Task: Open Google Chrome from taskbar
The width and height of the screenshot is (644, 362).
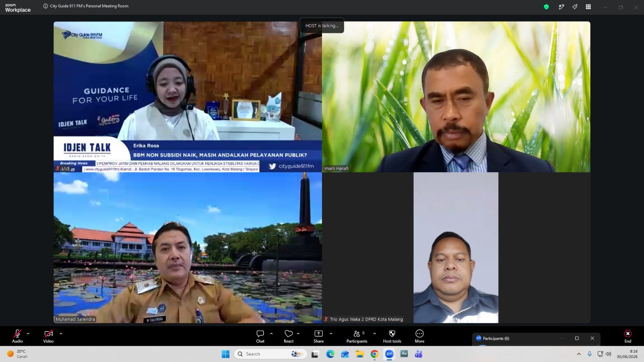Action: (374, 354)
